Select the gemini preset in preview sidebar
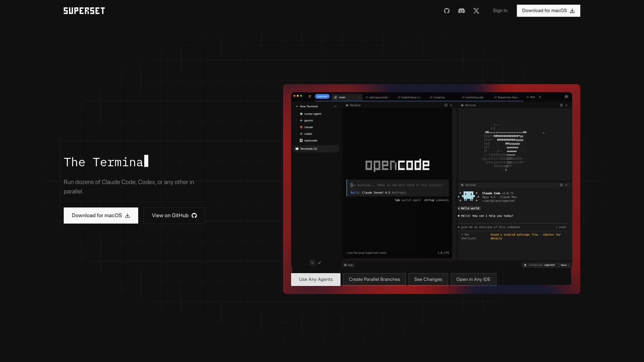Screen dimensions: 644x362 (x=306, y=121)
